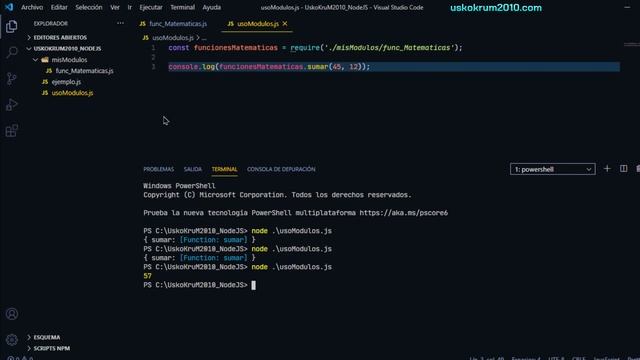
Task: Click the breadcrumb ellipsis after usoModulos.js
Action: pyautogui.click(x=204, y=38)
